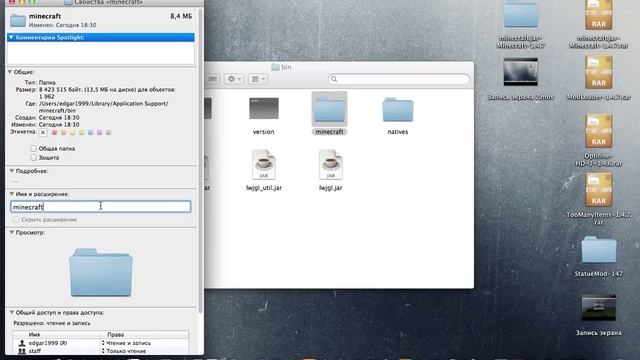The width and height of the screenshot is (640, 360).
Task: Apply the purple label color
Action: pos(99,133)
